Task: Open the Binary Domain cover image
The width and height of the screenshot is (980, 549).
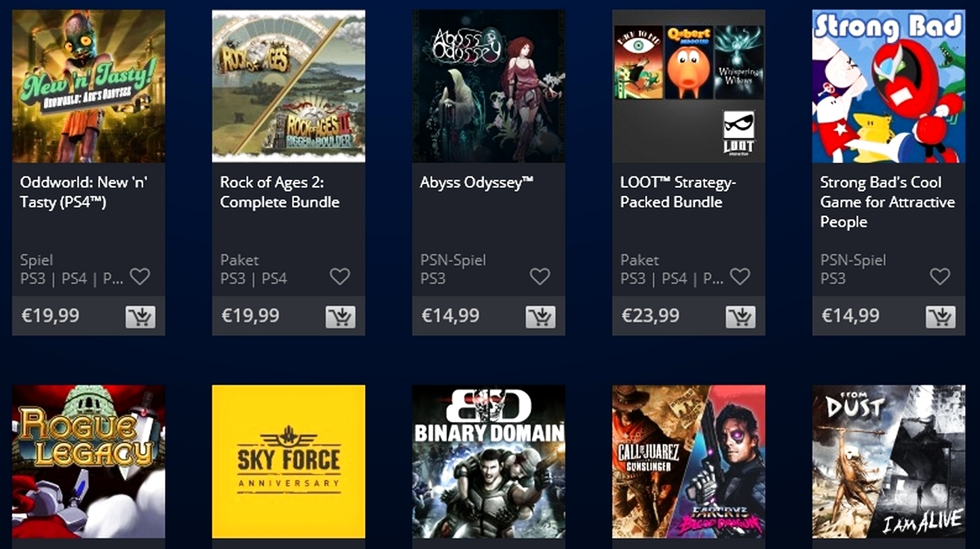Action: click(x=489, y=461)
